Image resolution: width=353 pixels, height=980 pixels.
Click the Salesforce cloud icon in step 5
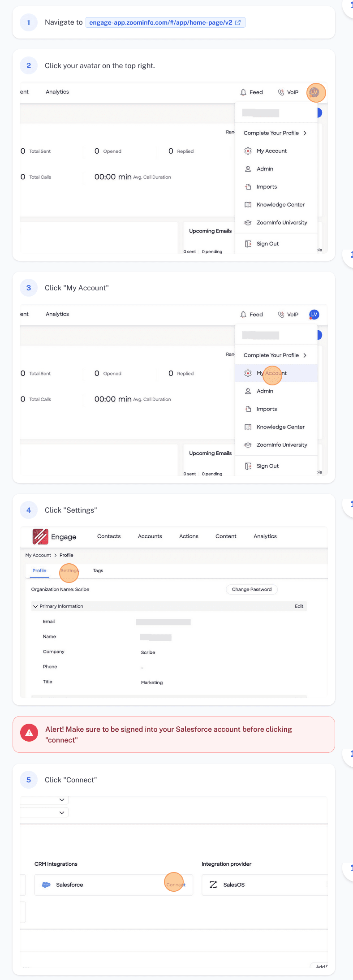46,885
